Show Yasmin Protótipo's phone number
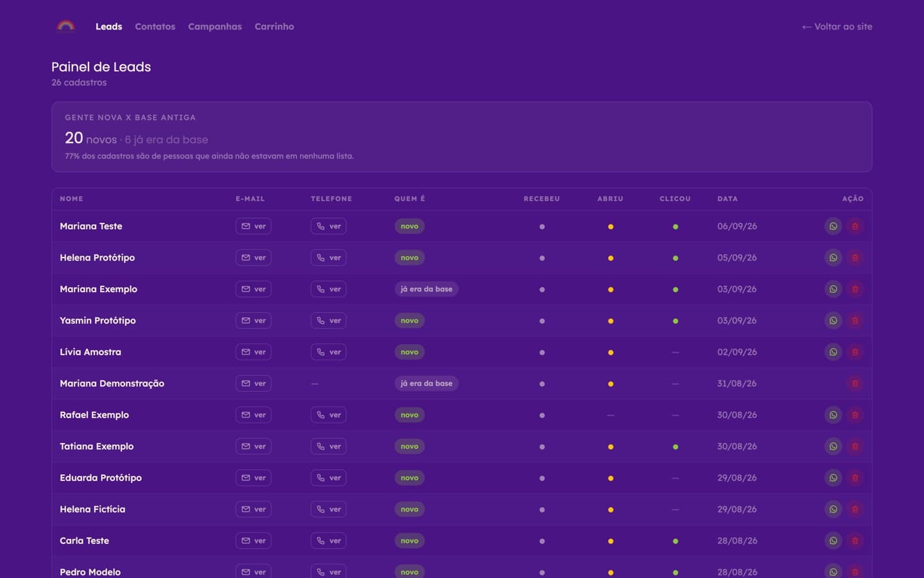Viewport: 924px width, 578px height. 329,320
